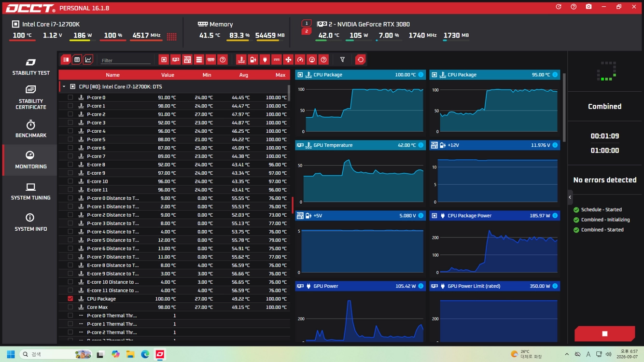Take a screenshot with the camera icon
The height and width of the screenshot is (362, 644).
[588, 7]
